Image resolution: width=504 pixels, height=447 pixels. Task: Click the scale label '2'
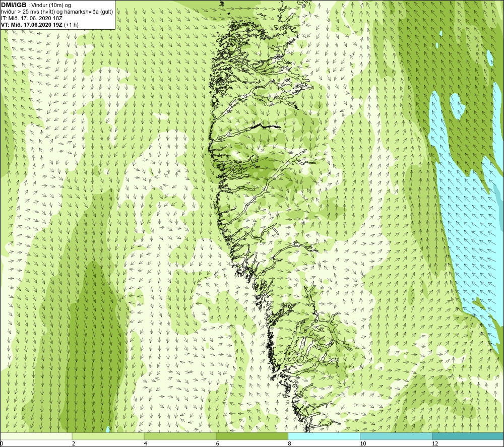74,444
